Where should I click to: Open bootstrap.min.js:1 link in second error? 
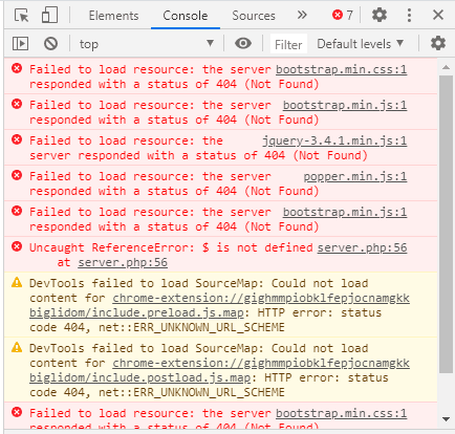click(345, 105)
